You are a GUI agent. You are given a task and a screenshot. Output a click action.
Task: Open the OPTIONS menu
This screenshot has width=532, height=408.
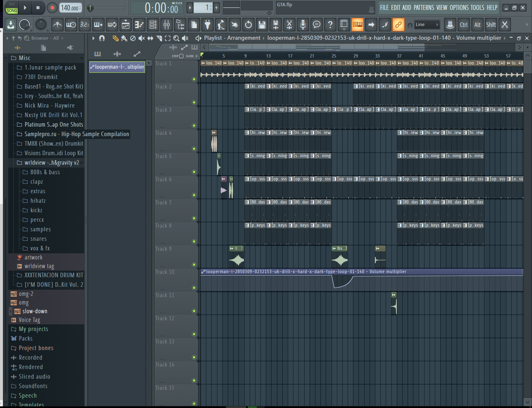[459, 8]
